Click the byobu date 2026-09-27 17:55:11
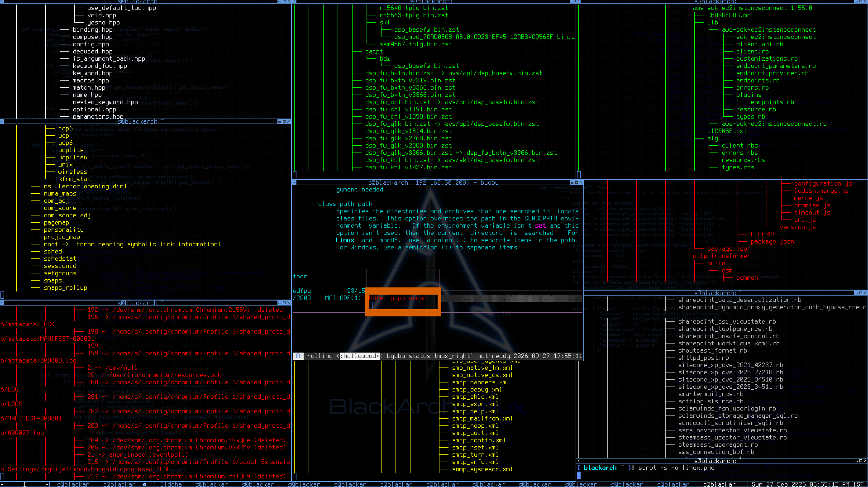 [x=548, y=356]
